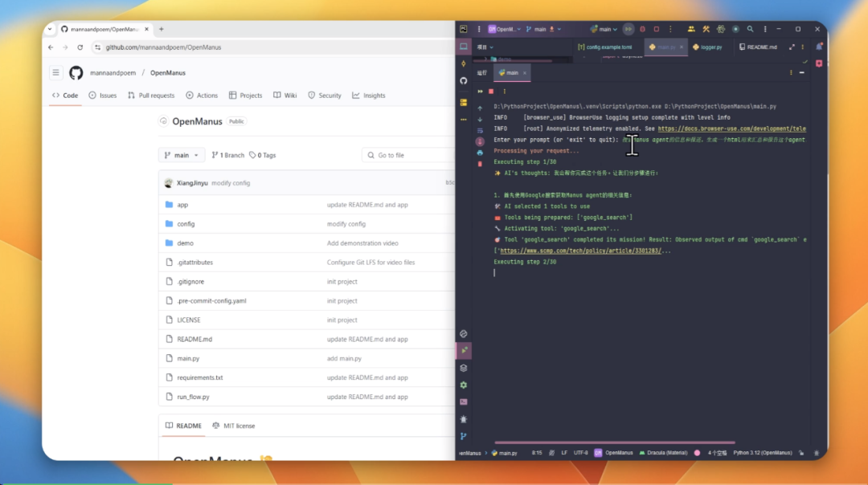Expand the 项目 view dropdown in PyCharm
Image resolution: width=868 pixels, height=485 pixels.
(485, 47)
